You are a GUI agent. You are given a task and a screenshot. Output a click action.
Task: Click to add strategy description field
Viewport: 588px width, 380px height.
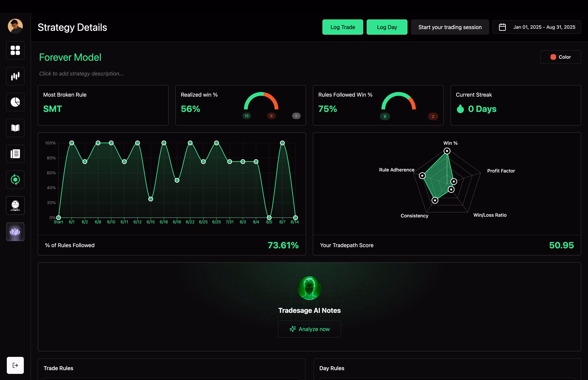(x=81, y=73)
